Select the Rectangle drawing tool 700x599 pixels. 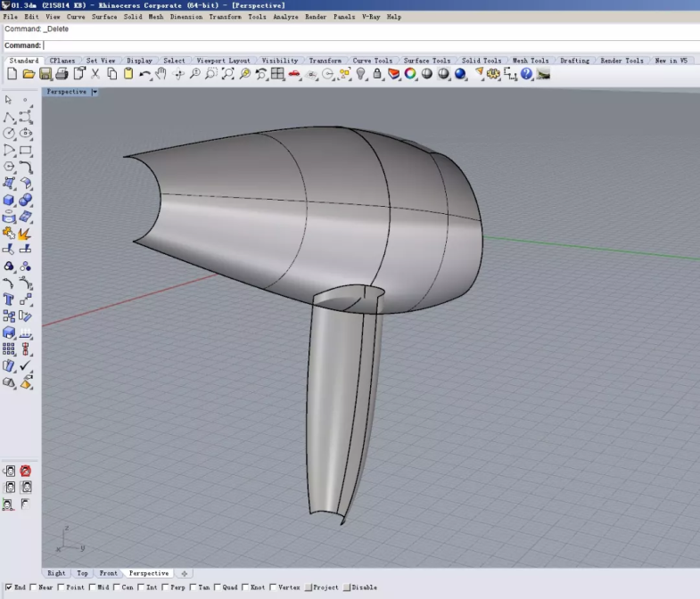[25, 150]
